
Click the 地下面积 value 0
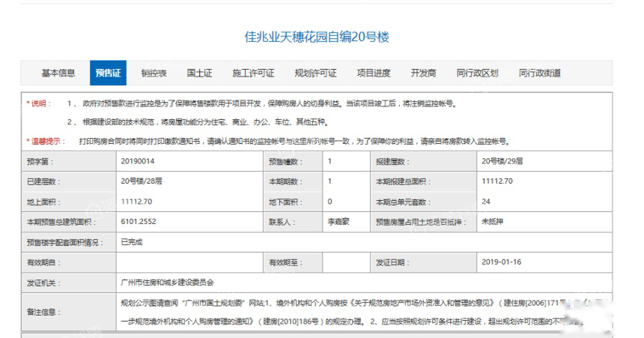(329, 202)
